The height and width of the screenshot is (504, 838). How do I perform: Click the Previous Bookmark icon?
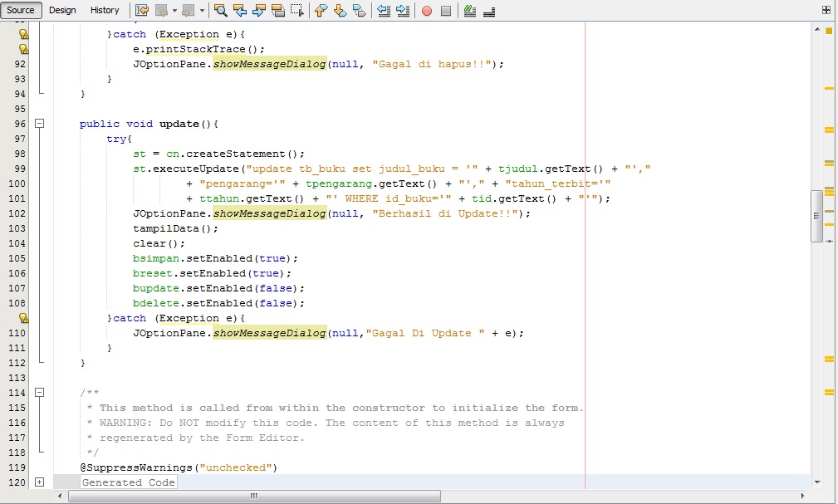coord(321,10)
